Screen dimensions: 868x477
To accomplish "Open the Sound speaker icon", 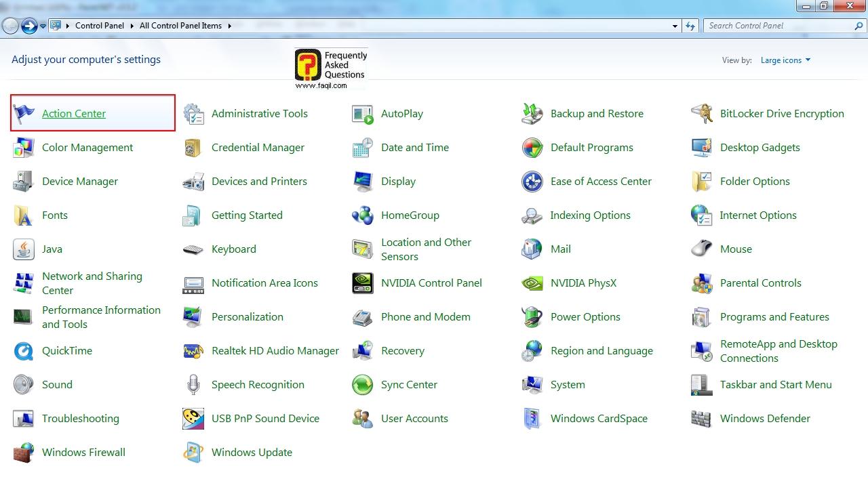I will click(x=24, y=385).
